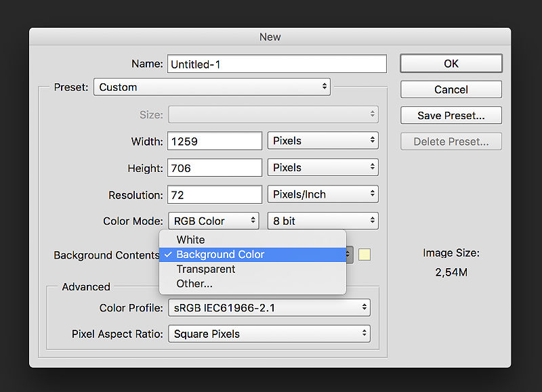The image size is (542, 392).
Task: Open the RGB Color mode dropdown
Action: [213, 221]
